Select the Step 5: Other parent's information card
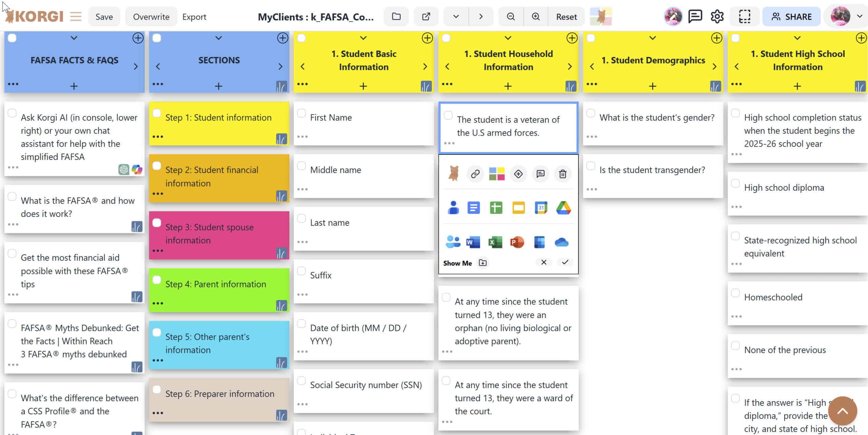Screen dimensions: 868x435 [219, 345]
